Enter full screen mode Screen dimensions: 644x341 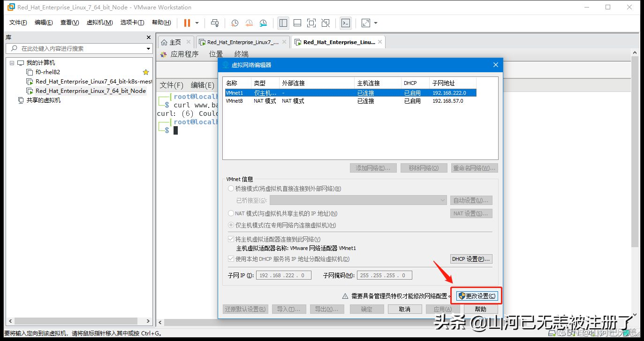tap(311, 23)
